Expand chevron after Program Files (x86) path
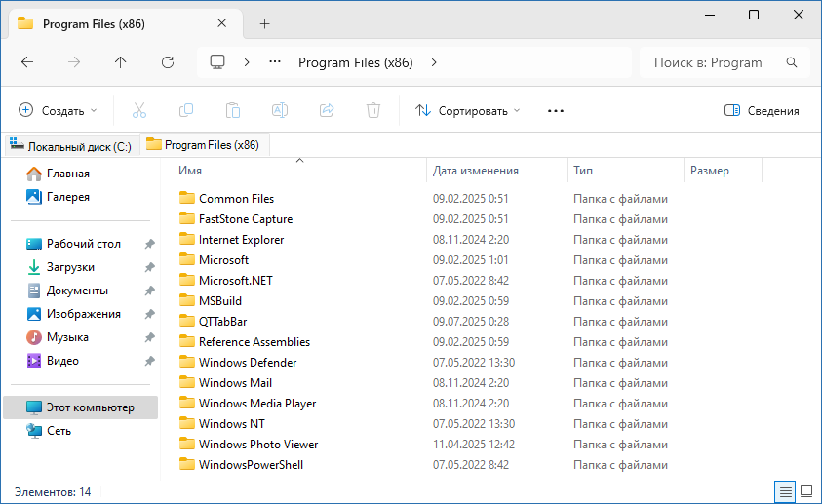The width and height of the screenshot is (822, 504). (434, 62)
